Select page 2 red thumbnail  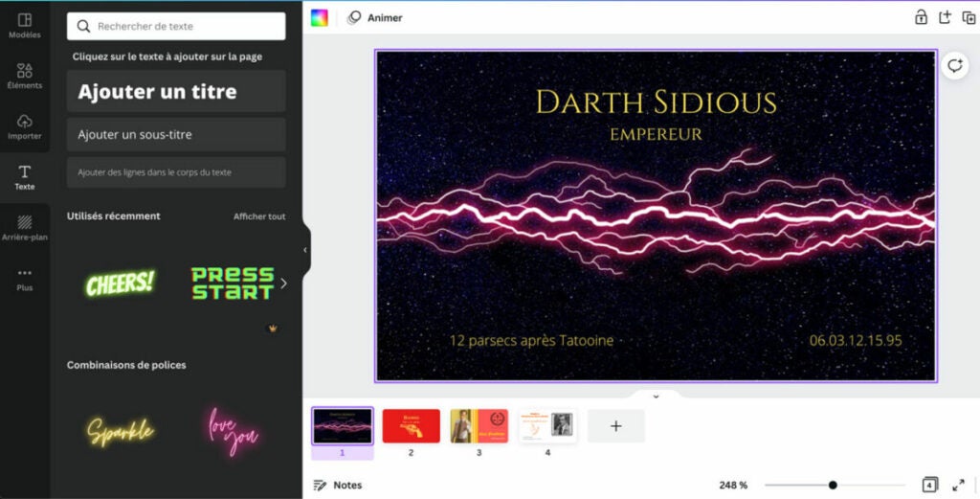click(411, 426)
